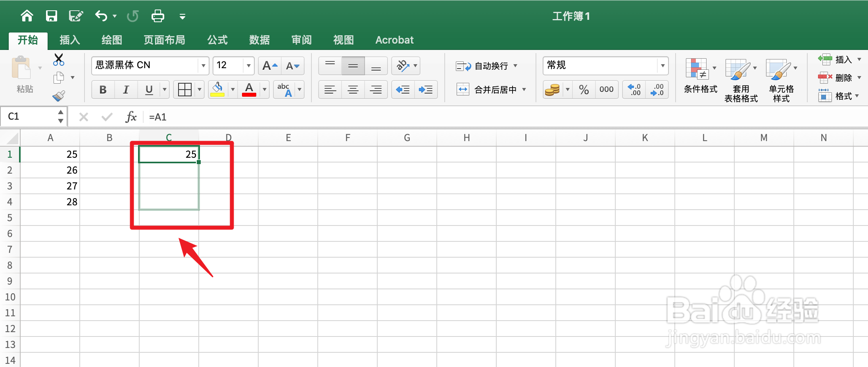Screen dimensions: 868x367
Task: Decrease decimal places
Action: click(x=657, y=90)
